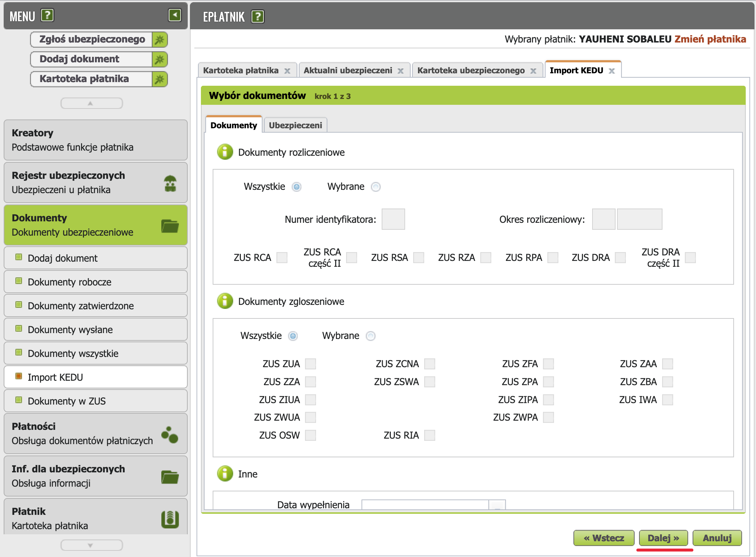756x557 pixels.
Task: Click the Dalej button
Action: pos(663,538)
